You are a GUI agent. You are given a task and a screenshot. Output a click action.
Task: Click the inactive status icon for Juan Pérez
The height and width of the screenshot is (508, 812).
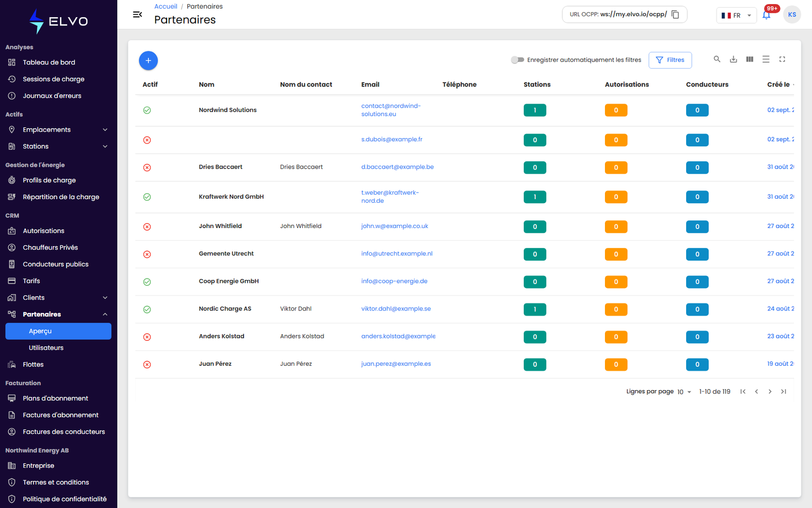pos(147,365)
